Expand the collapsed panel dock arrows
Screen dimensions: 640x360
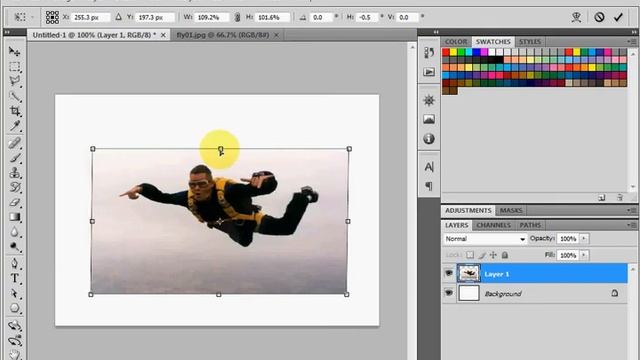point(436,32)
